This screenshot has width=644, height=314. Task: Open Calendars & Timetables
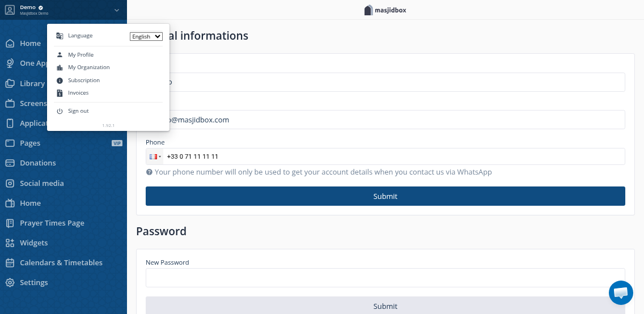(61, 262)
